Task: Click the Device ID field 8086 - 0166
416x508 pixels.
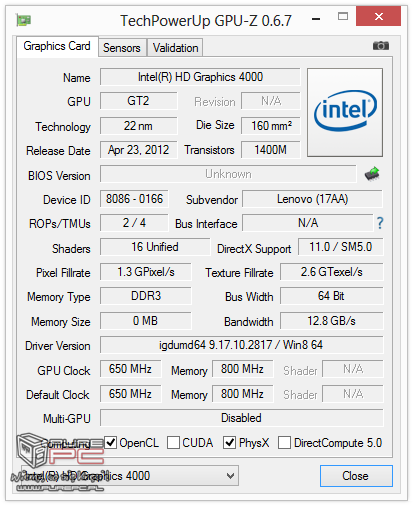Action: (134, 199)
